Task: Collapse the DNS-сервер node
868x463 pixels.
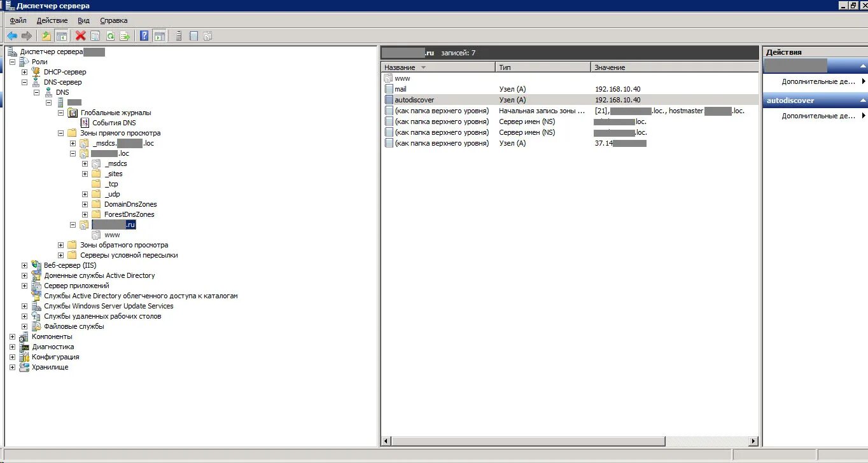Action: tap(24, 82)
